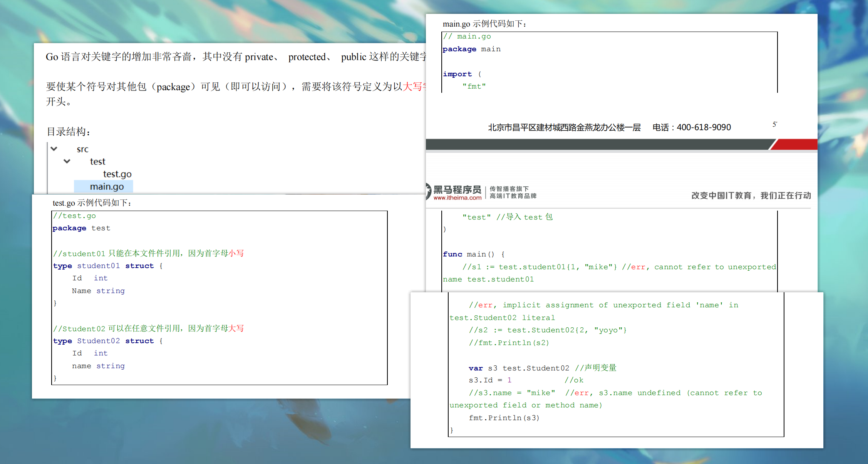Click the 黑马程序员 horse logo icon
This screenshot has height=464, width=868.
429,191
